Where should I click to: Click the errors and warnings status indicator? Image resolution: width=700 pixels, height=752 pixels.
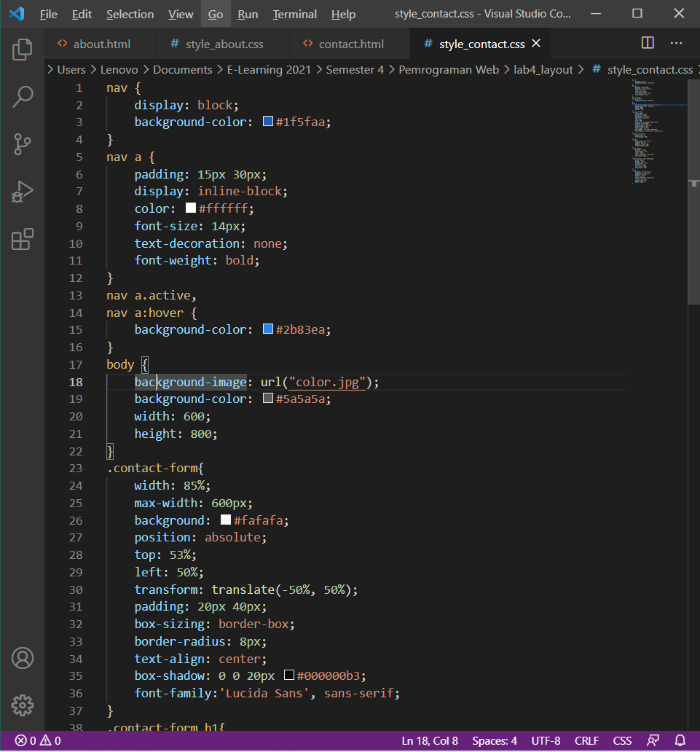pyautogui.click(x=38, y=741)
